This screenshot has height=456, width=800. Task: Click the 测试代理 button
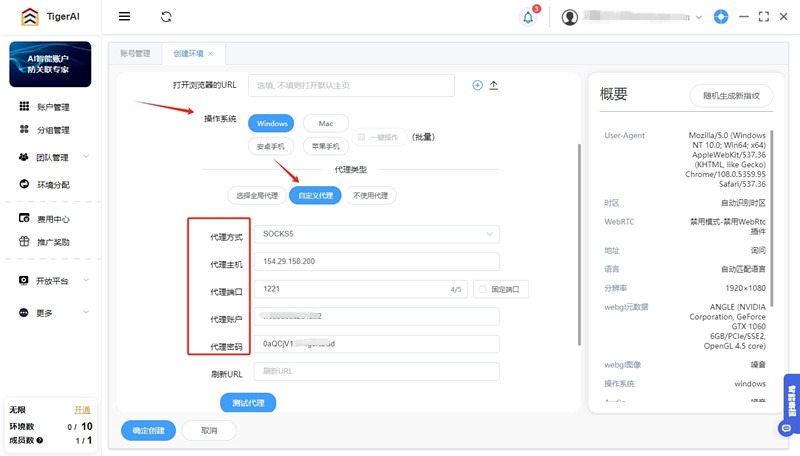[x=248, y=403]
